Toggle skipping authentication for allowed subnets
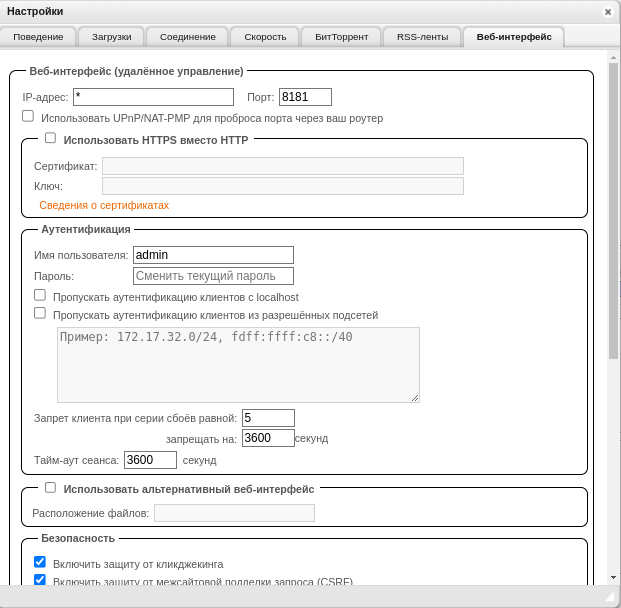Viewport: 621px width, 608px height. pos(40,313)
